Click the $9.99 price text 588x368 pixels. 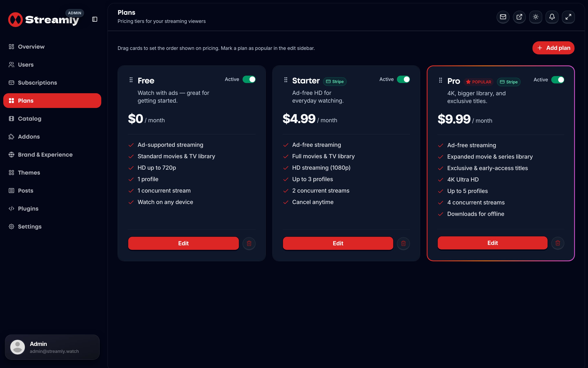pyautogui.click(x=454, y=119)
